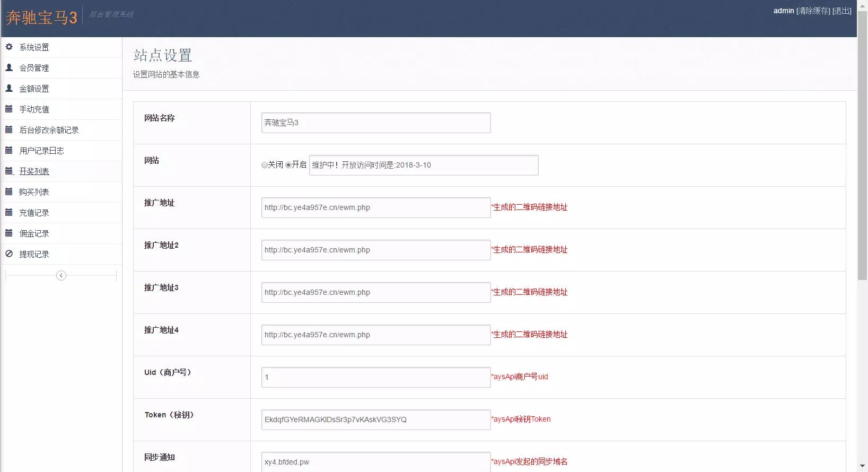Viewport: 868px width, 472px height.
Task: Open 用户记录日志 in the sidebar
Action: 41,151
